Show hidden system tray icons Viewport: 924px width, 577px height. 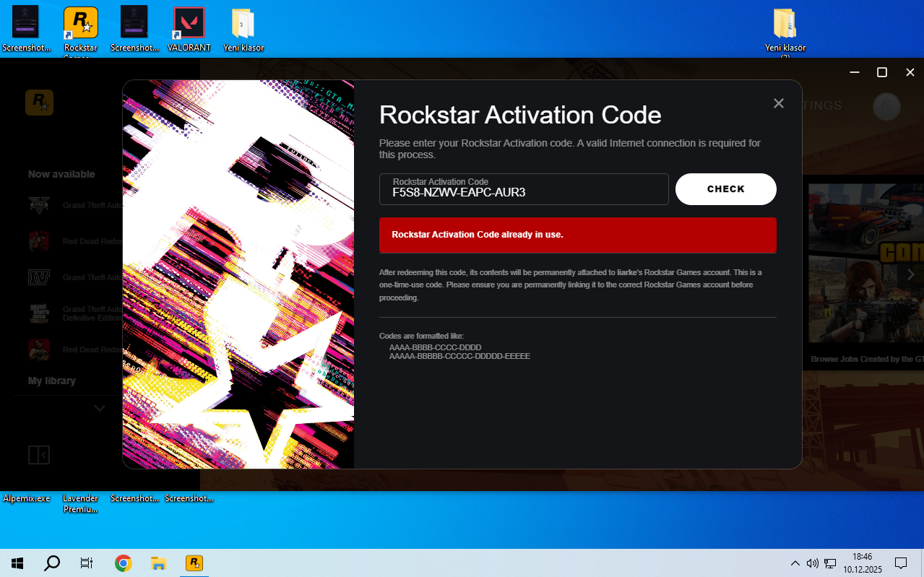tap(795, 563)
